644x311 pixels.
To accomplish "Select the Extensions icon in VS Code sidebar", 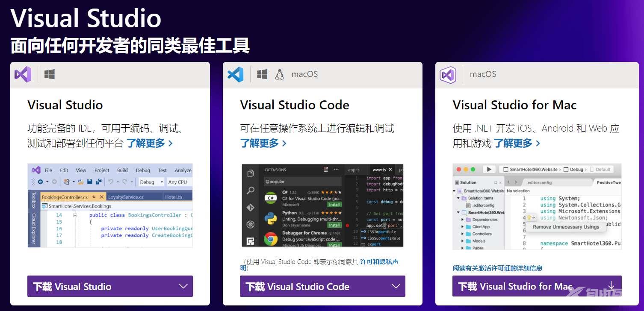I will pyautogui.click(x=251, y=240).
